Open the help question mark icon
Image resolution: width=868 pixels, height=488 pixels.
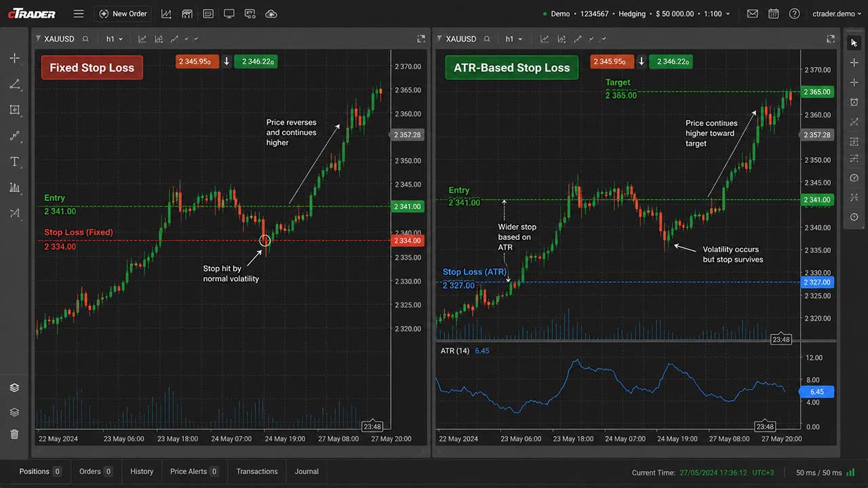point(795,14)
